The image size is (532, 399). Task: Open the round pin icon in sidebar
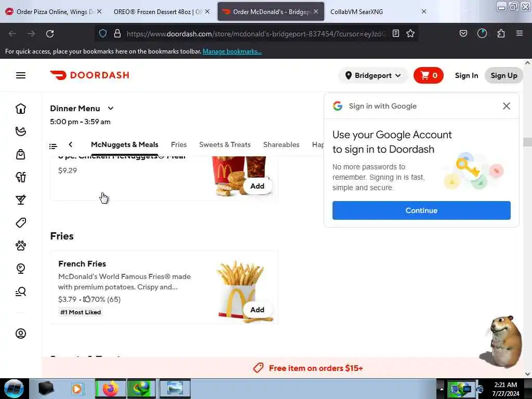pos(21,269)
